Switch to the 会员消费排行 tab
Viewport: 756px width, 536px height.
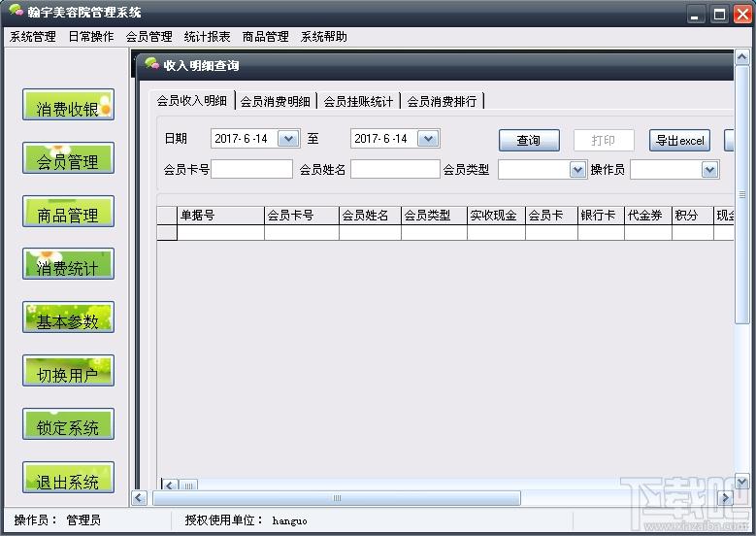click(443, 101)
